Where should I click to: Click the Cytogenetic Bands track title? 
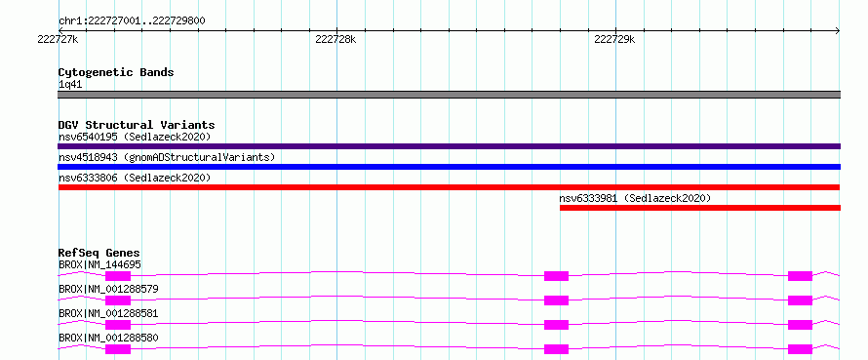(116, 72)
